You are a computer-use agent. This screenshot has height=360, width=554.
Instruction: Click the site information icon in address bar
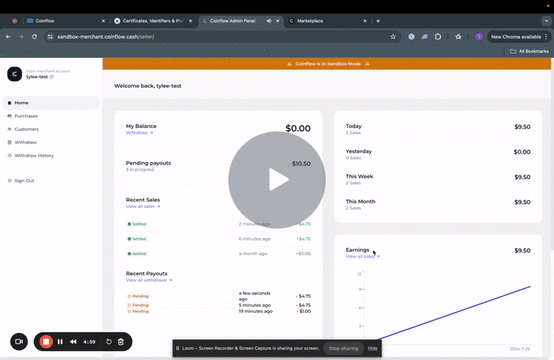50,37
